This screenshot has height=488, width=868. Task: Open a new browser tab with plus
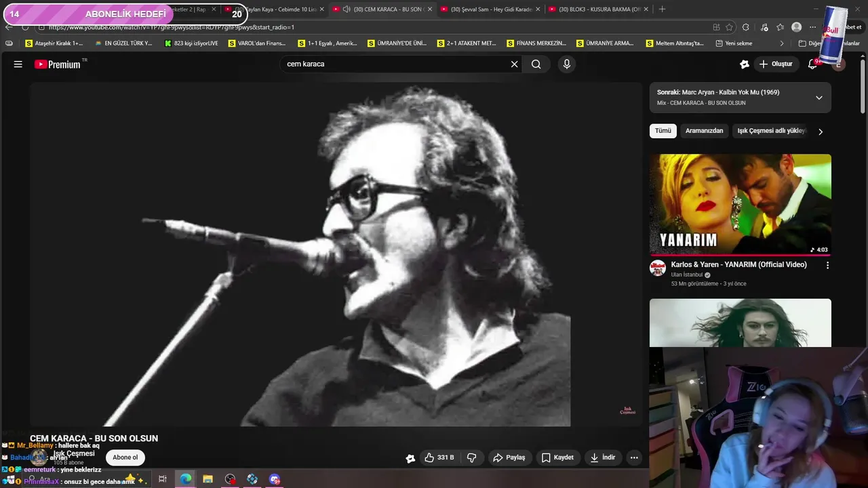[662, 9]
